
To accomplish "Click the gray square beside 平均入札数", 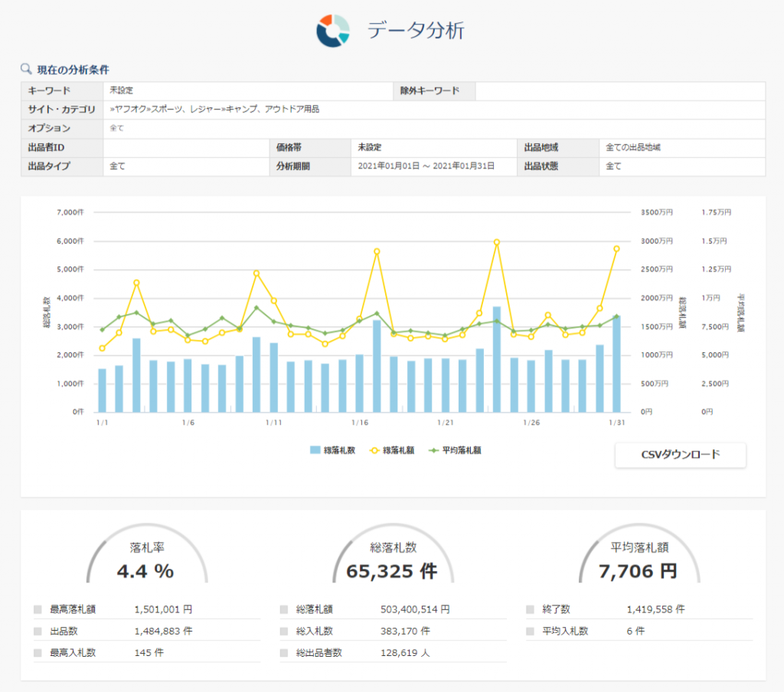I will coord(530,632).
